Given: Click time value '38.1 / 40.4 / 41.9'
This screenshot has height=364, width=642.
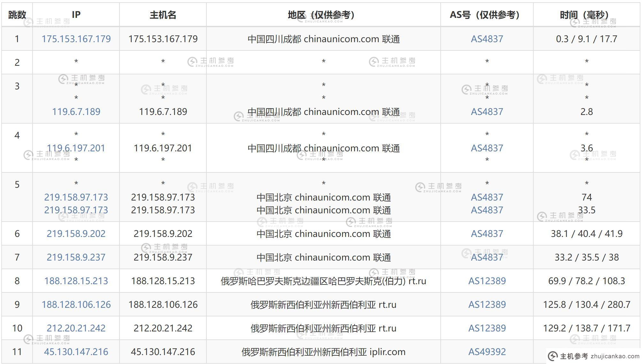Looking at the screenshot, I should [x=587, y=234].
